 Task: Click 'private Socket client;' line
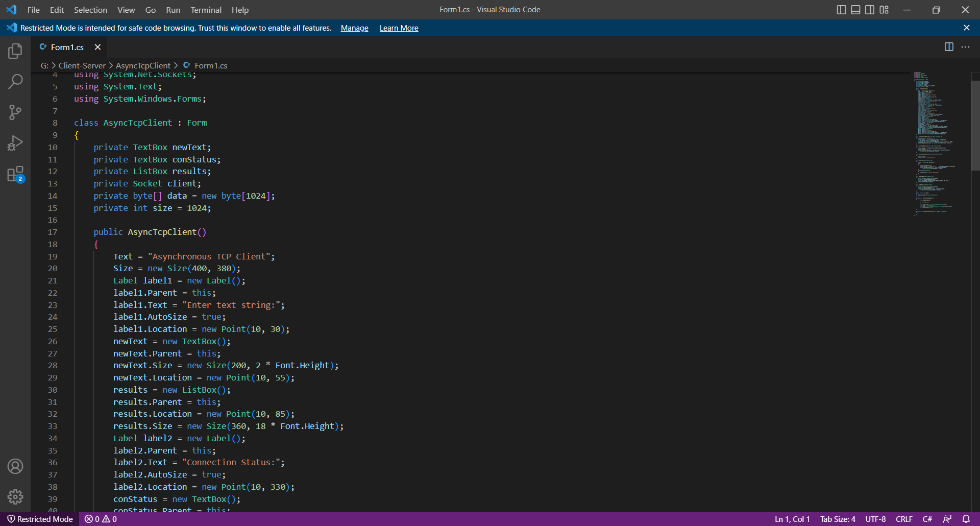(148, 184)
